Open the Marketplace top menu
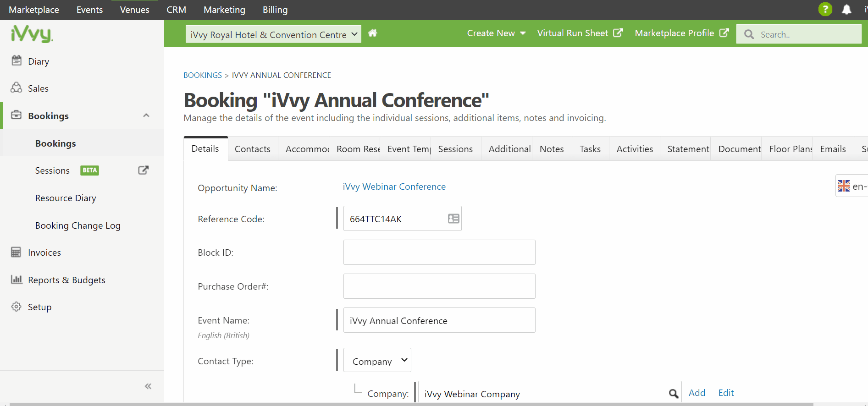Screen dimensions: 868x406 pos(34,10)
